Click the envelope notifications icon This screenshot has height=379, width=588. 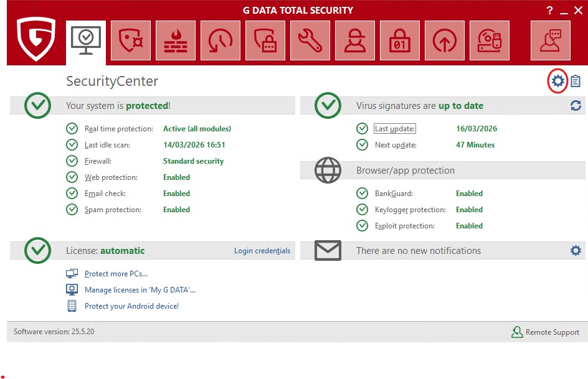click(x=328, y=251)
